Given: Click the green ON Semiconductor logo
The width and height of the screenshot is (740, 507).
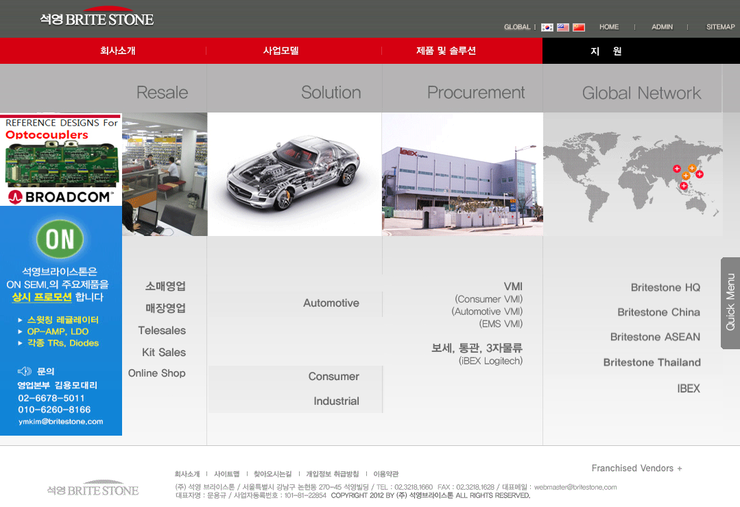Looking at the screenshot, I should [60, 239].
